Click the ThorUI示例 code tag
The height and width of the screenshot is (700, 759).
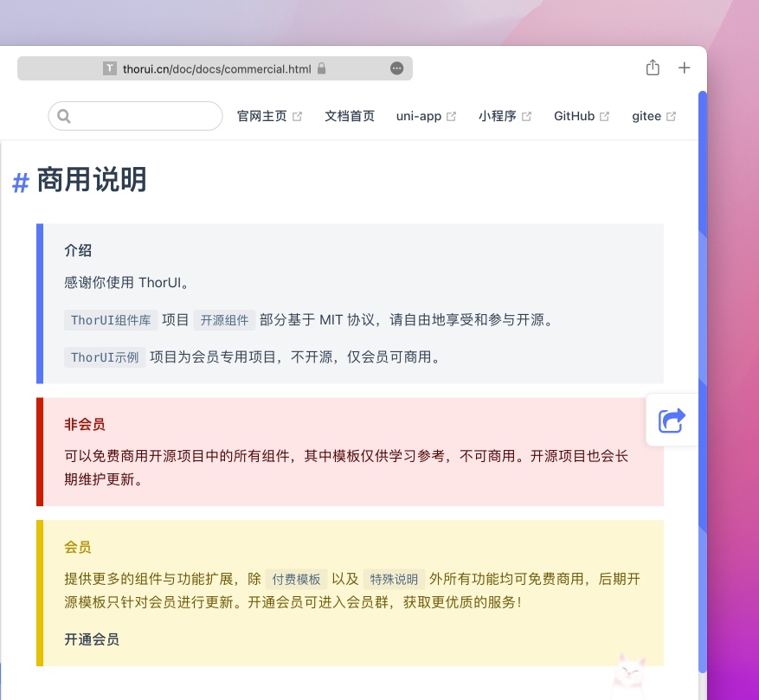point(105,357)
